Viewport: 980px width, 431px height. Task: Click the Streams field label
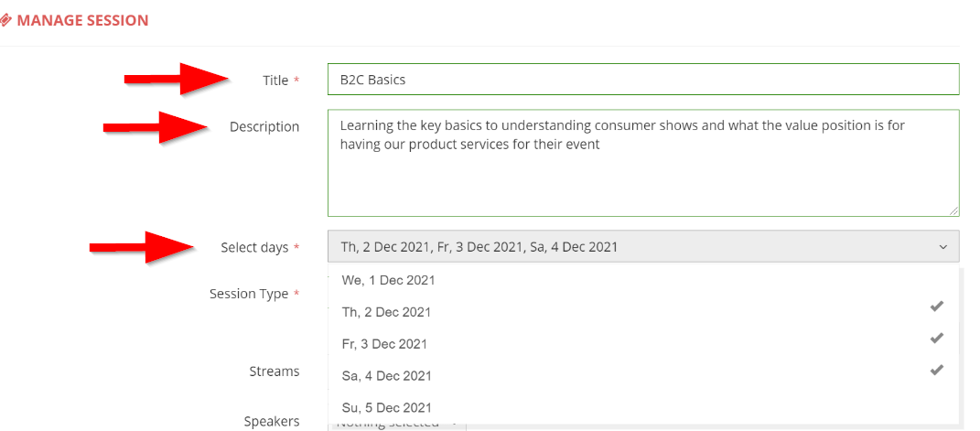pyautogui.click(x=275, y=371)
